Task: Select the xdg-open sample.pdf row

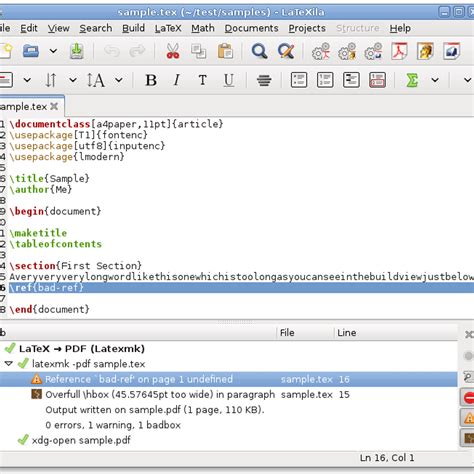Action: pyautogui.click(x=229, y=440)
